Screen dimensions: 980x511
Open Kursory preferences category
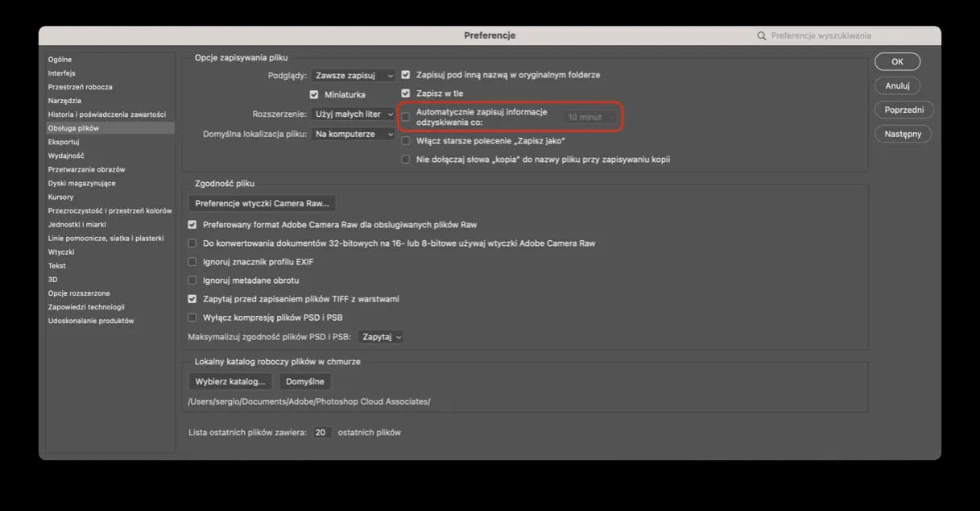(x=60, y=197)
